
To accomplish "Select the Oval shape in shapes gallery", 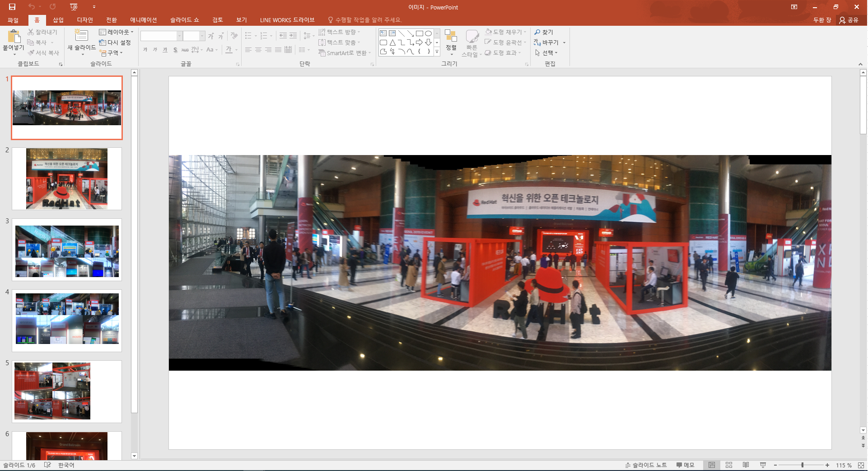I will pos(428,33).
